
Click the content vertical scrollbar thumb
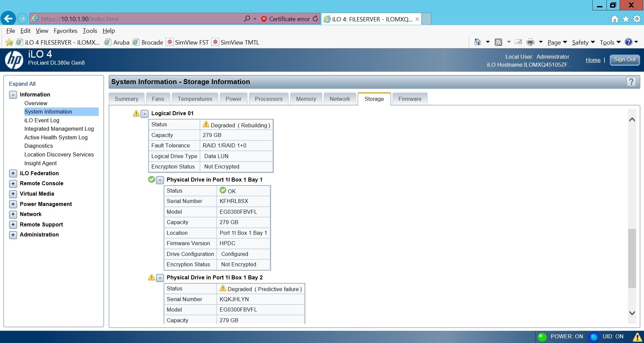(632, 258)
